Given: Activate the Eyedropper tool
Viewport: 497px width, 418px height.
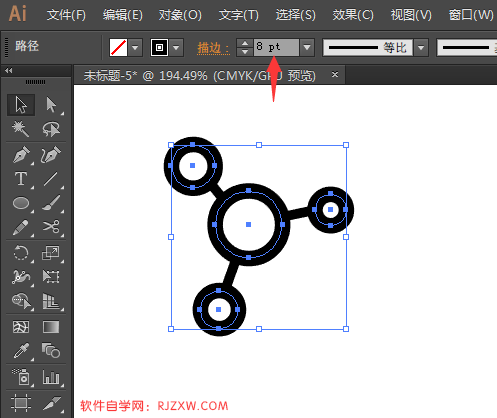Looking at the screenshot, I should pos(21,351).
